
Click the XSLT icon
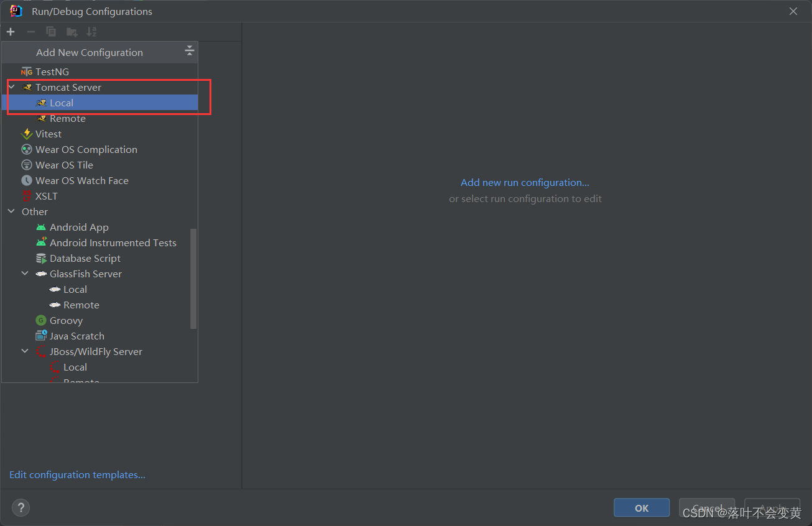pyautogui.click(x=27, y=196)
